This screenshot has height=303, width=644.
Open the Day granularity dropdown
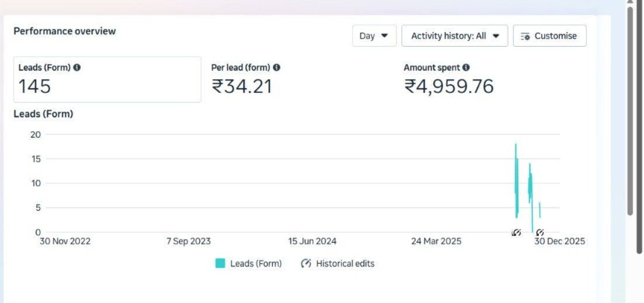374,36
